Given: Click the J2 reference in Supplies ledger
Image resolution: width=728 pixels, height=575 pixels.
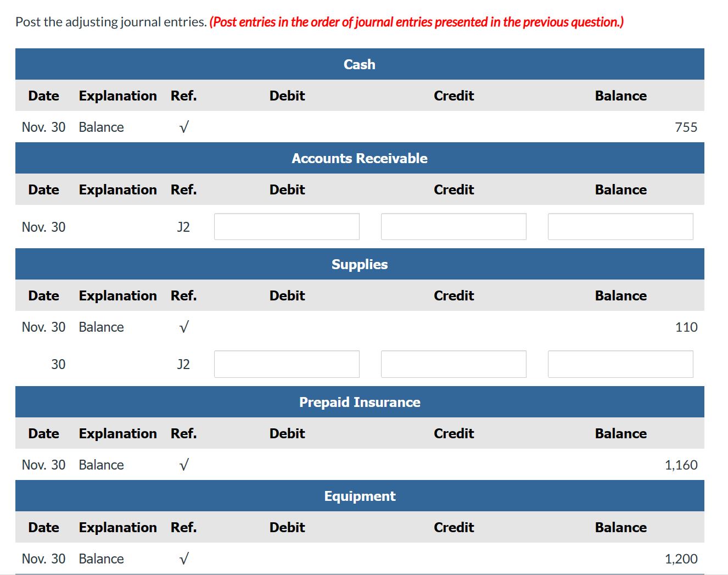Looking at the screenshot, I should tap(183, 365).
